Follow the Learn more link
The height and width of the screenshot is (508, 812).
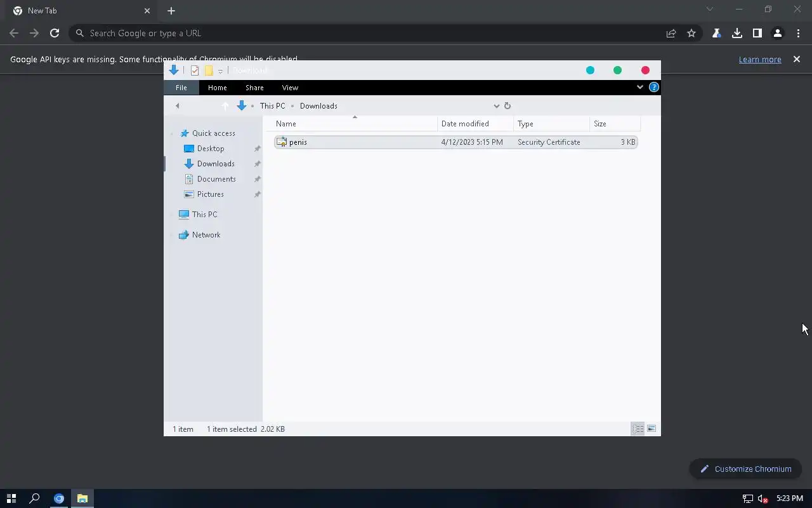(760, 59)
